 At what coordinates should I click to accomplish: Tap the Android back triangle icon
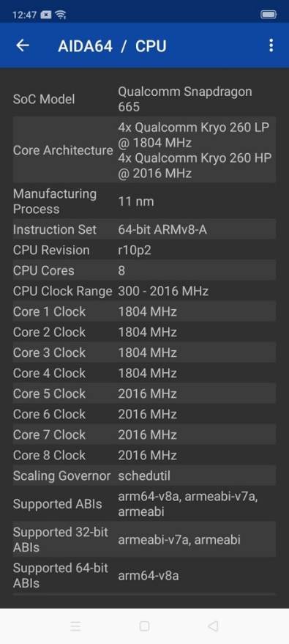point(213,626)
